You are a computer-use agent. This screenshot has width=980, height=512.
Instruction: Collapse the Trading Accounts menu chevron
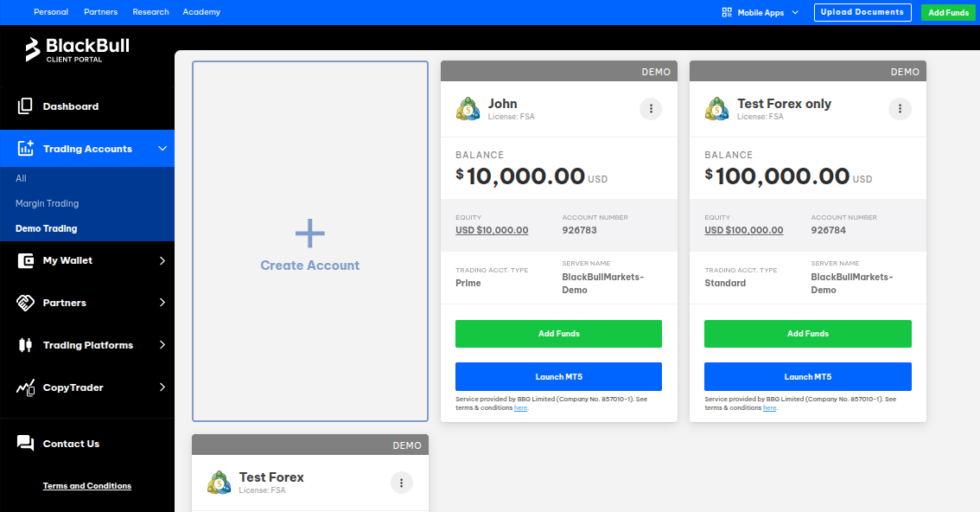tap(162, 148)
